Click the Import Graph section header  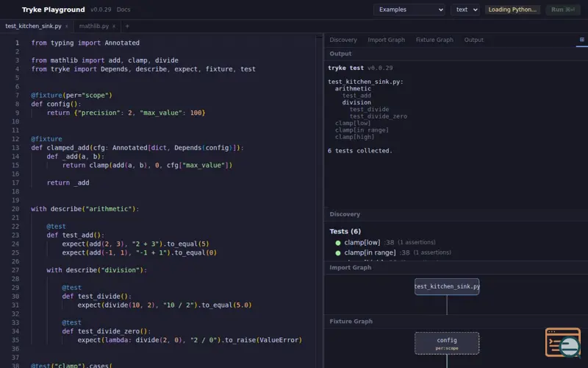click(351, 268)
